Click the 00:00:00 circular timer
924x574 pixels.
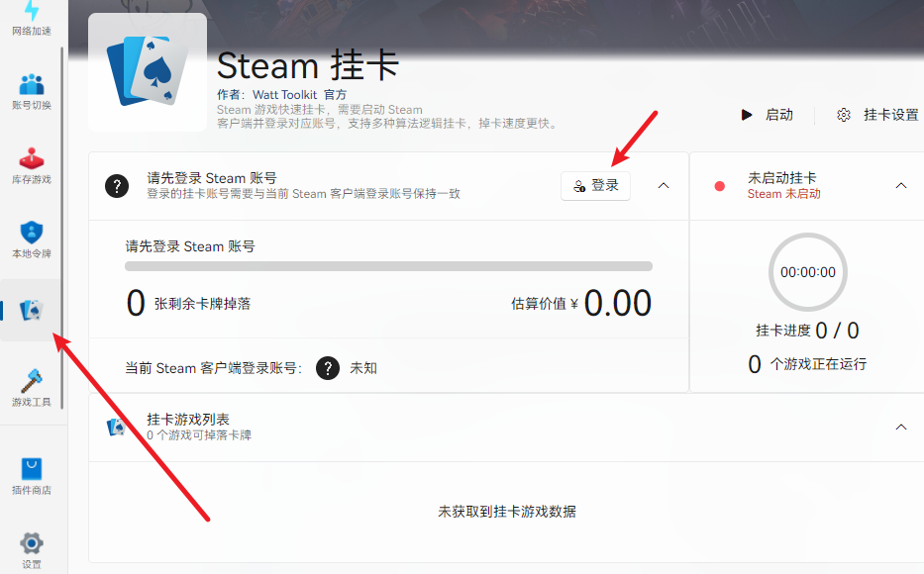[808, 272]
